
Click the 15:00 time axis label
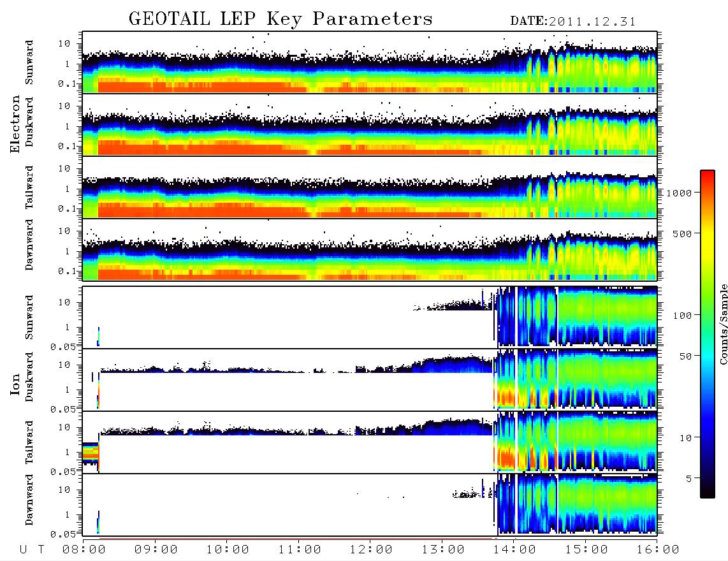586,550
